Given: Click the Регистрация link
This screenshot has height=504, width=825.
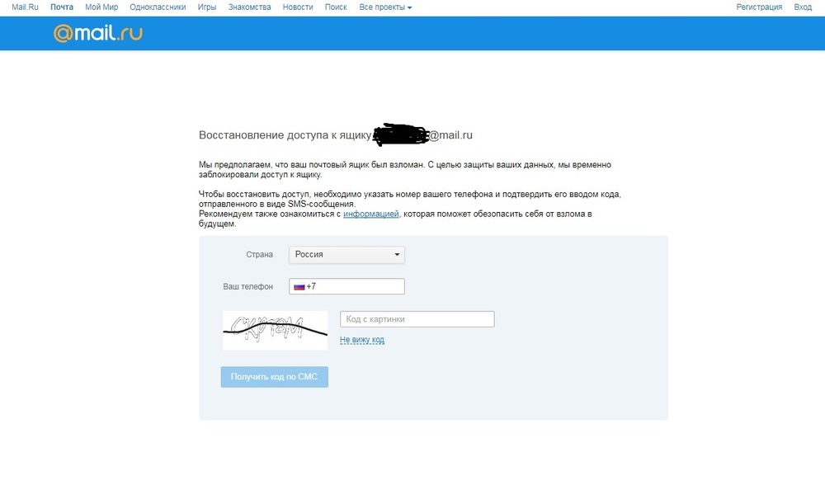Looking at the screenshot, I should [x=759, y=7].
